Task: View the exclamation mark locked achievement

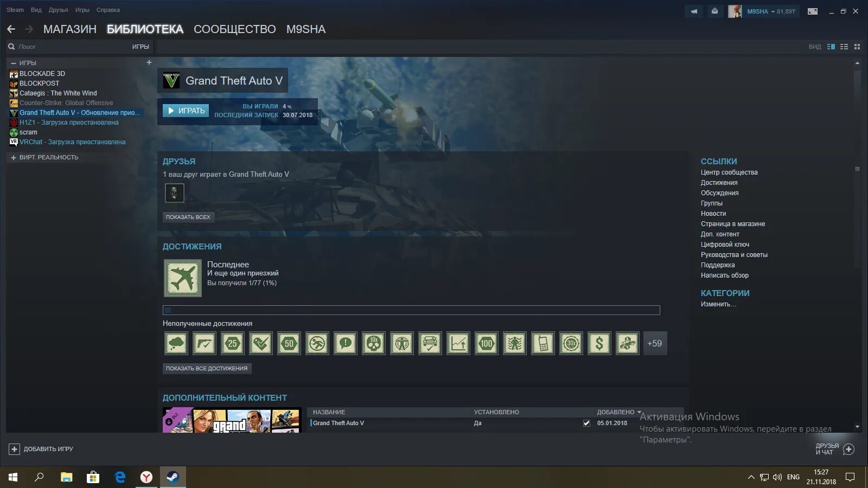Action: (346, 343)
